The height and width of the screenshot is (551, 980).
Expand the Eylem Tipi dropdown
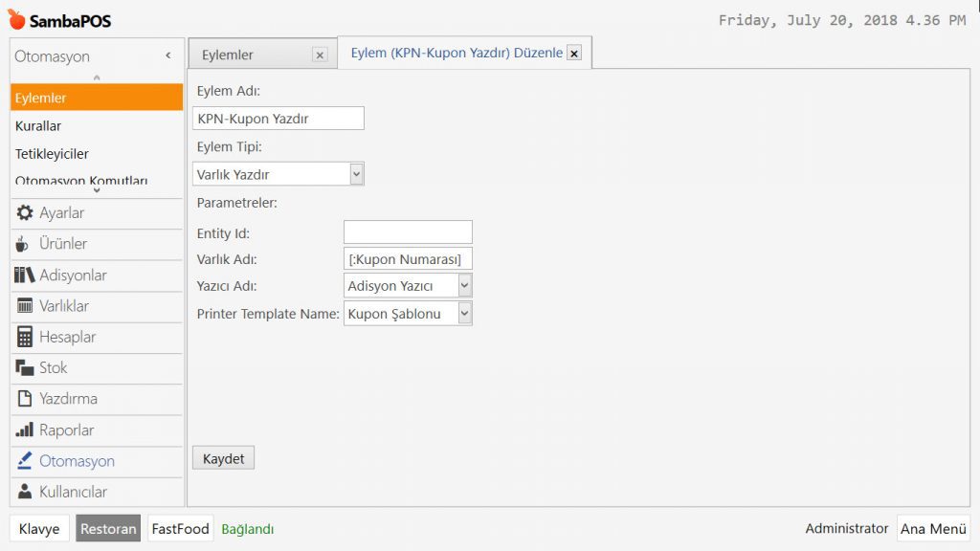(356, 174)
